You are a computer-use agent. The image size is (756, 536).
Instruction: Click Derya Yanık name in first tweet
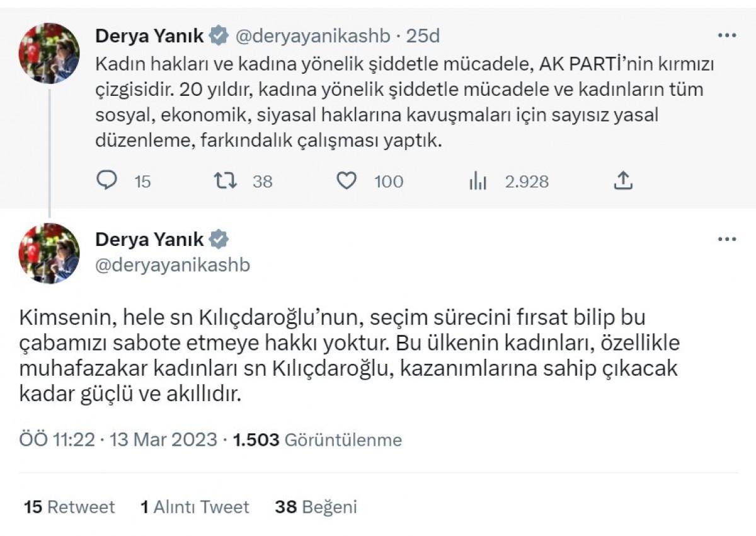point(149,37)
